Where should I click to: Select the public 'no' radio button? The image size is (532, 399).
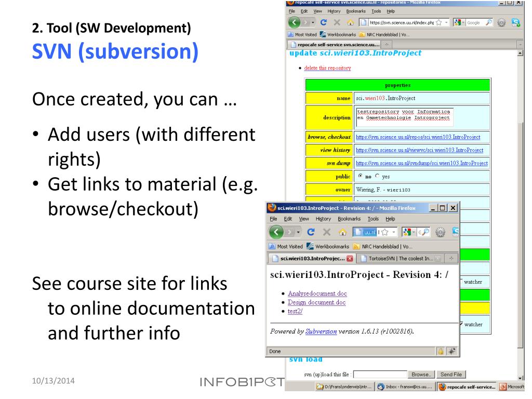(x=361, y=176)
